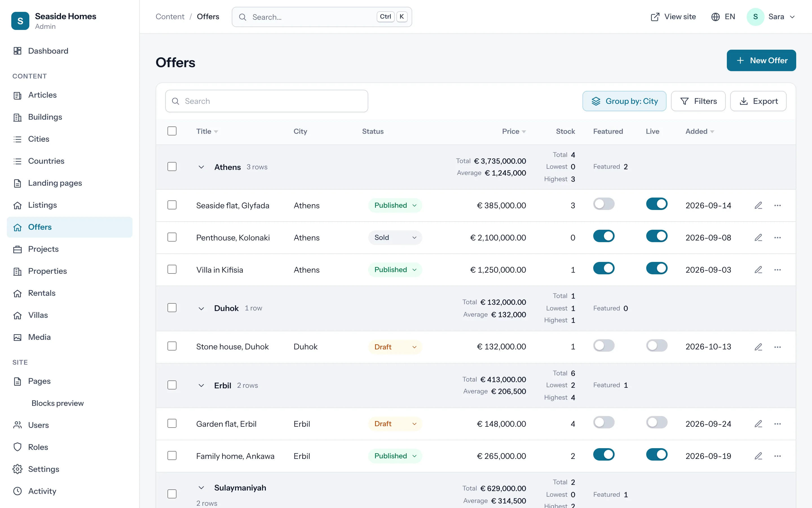
Task: Collapse the Erbil group chevron
Action: click(201, 385)
